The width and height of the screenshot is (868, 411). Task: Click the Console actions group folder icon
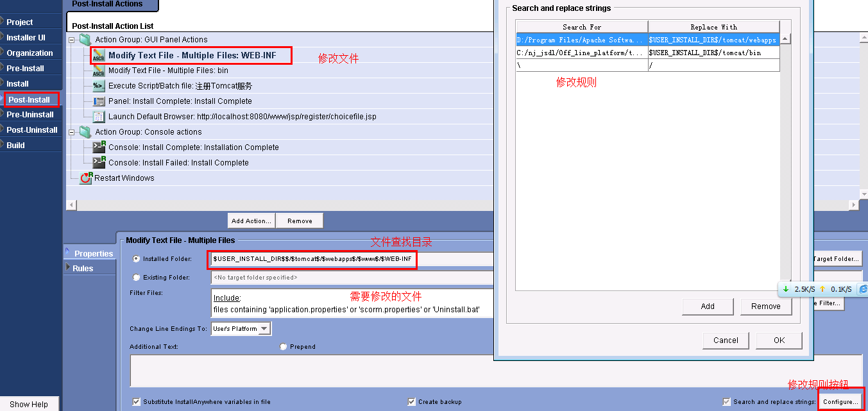[85, 132]
